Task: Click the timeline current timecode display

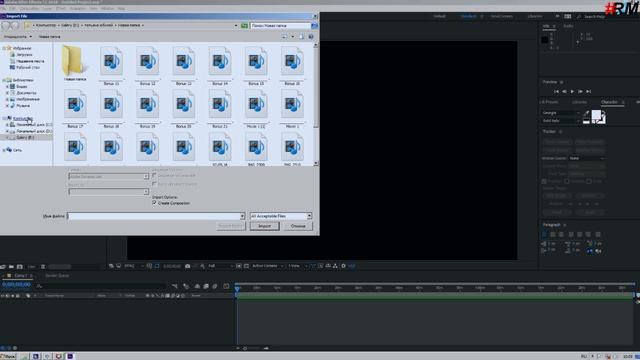Action: [16, 284]
